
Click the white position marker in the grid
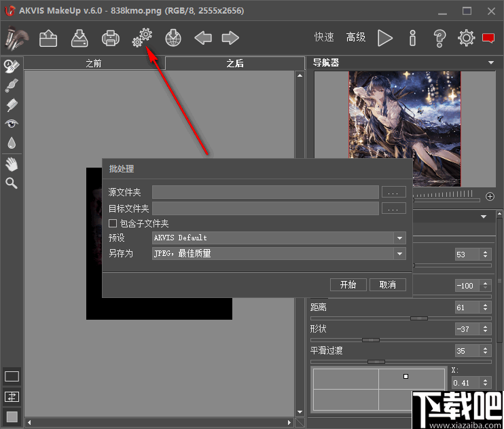(x=406, y=376)
